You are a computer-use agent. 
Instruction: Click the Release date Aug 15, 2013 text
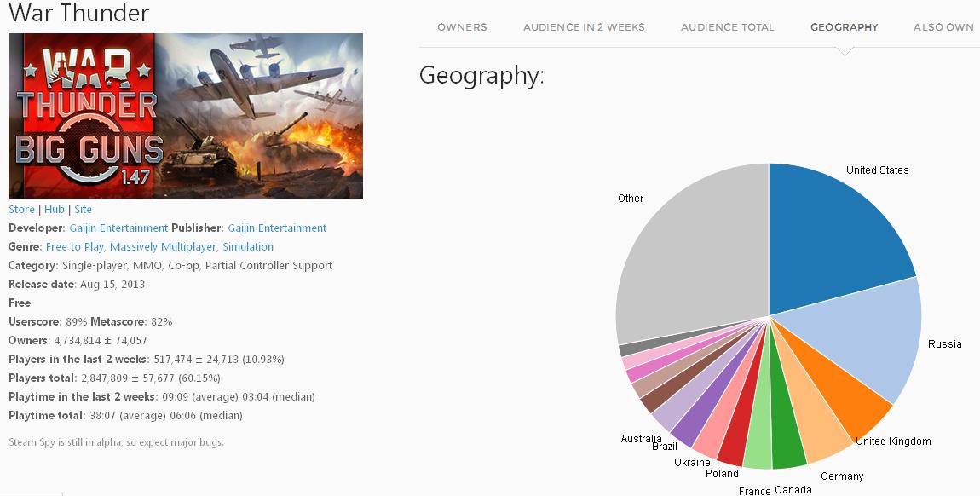coord(76,285)
